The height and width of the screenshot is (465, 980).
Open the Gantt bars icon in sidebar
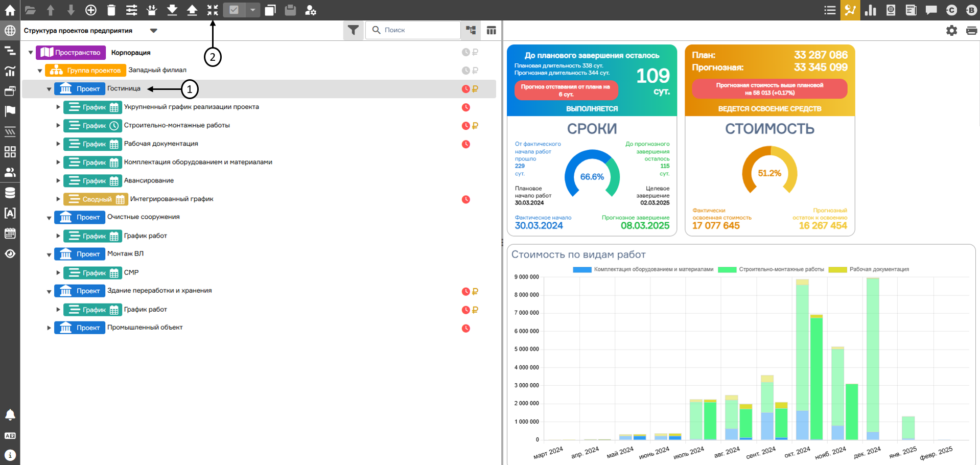(10, 51)
